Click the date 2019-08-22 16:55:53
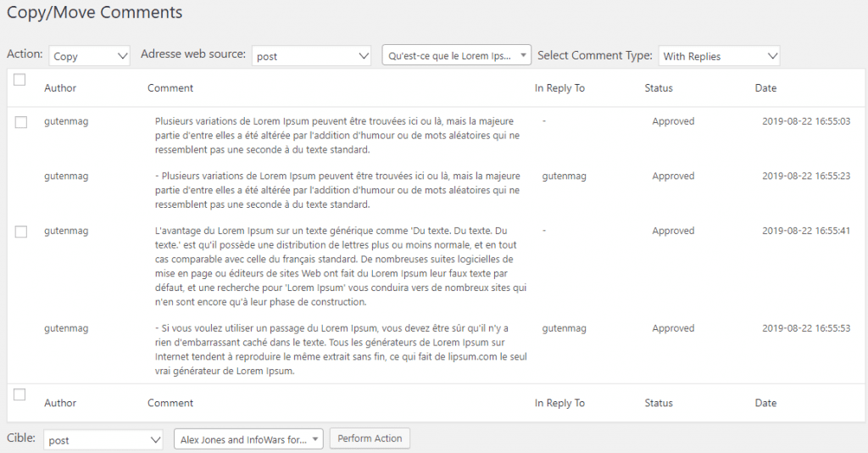The image size is (868, 453). (806, 328)
